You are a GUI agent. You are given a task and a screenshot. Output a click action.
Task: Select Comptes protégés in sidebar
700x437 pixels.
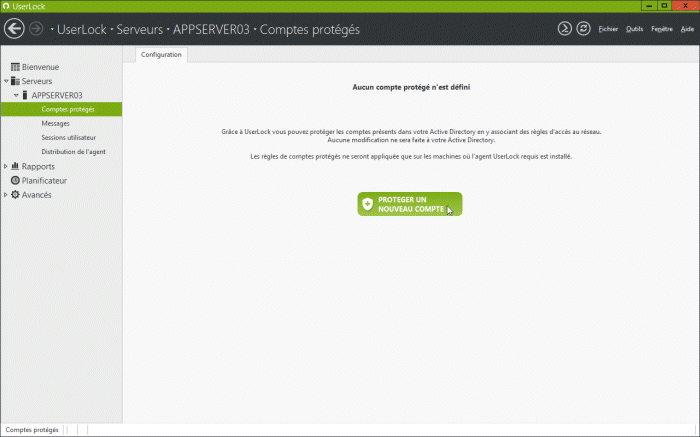pyautogui.click(x=61, y=109)
